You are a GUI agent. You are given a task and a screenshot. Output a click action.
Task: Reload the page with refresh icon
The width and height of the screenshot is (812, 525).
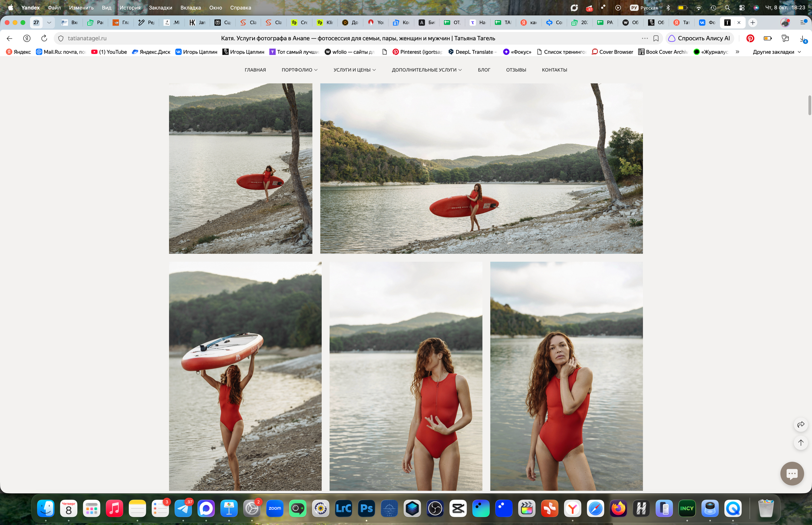(44, 38)
